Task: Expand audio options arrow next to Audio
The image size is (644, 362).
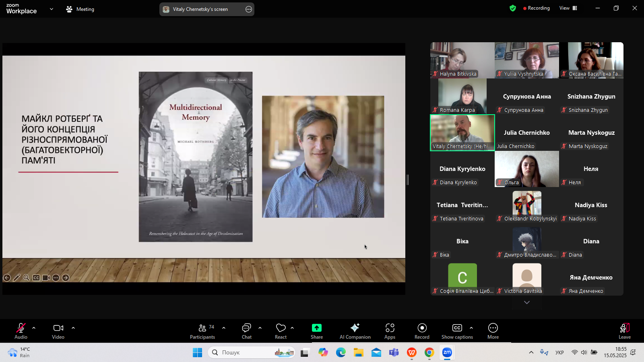Action: pos(34,328)
